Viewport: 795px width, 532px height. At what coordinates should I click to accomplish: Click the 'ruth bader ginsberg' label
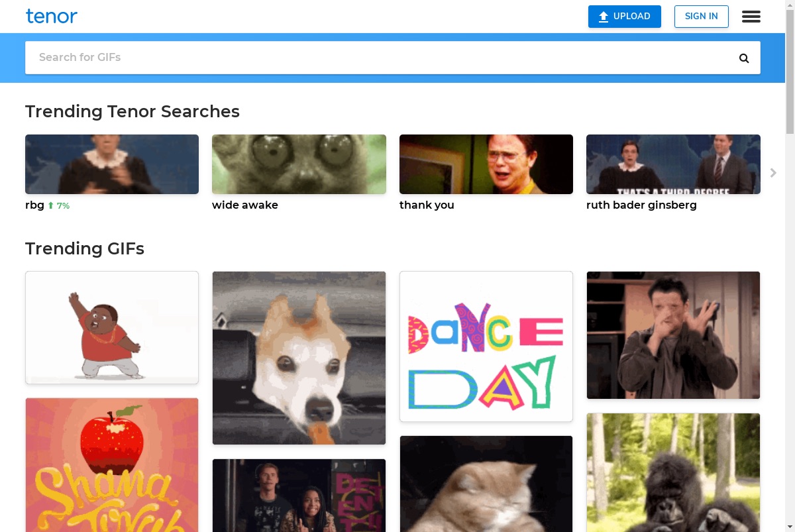tap(641, 205)
